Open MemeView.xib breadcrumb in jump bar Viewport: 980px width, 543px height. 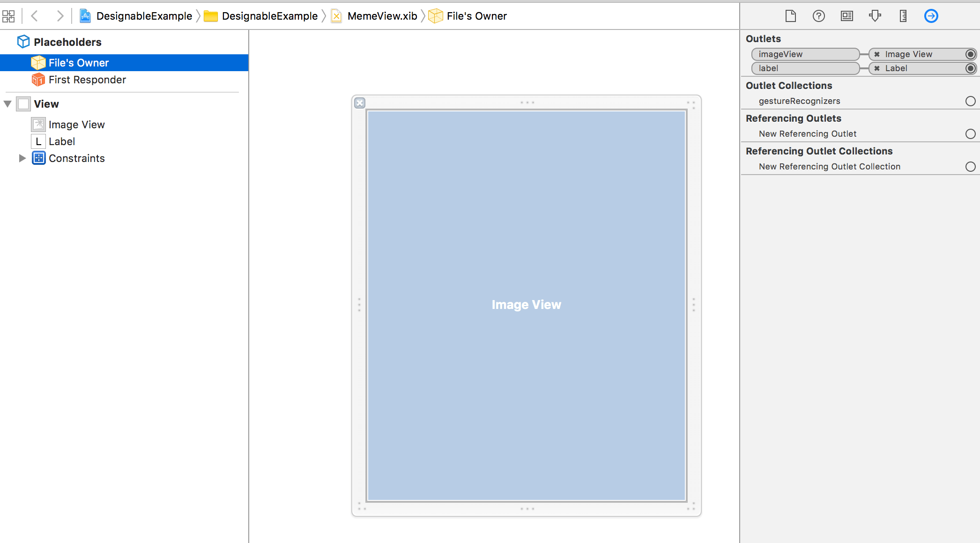382,16
